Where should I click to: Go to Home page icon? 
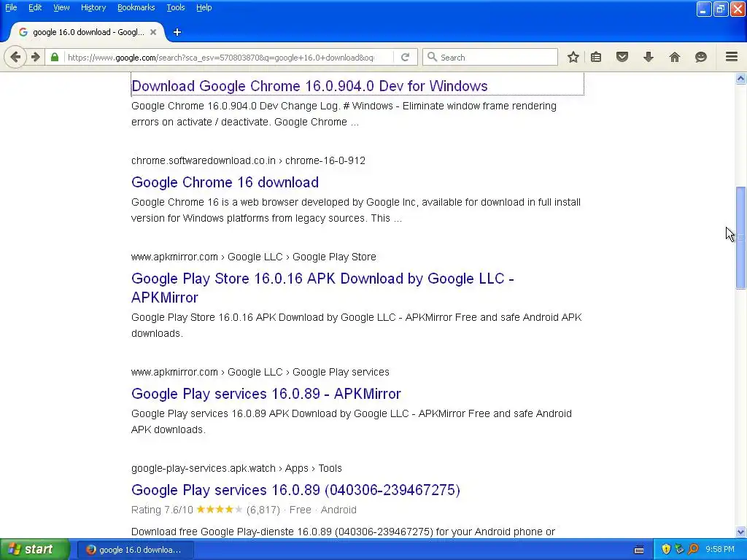675,57
